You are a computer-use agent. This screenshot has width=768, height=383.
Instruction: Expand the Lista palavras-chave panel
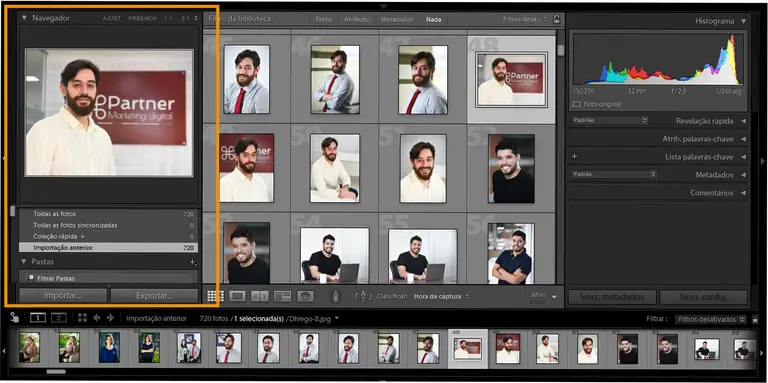tap(743, 157)
